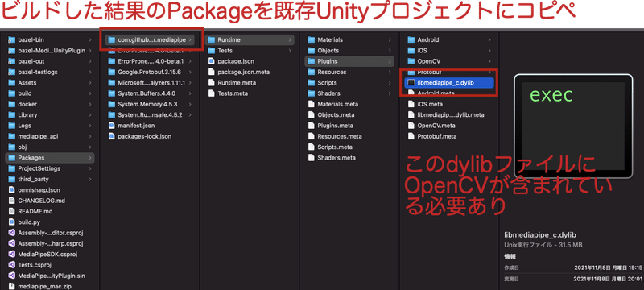This screenshot has width=644, height=290.
Task: Select the Shaders folder icon
Action: [311, 93]
